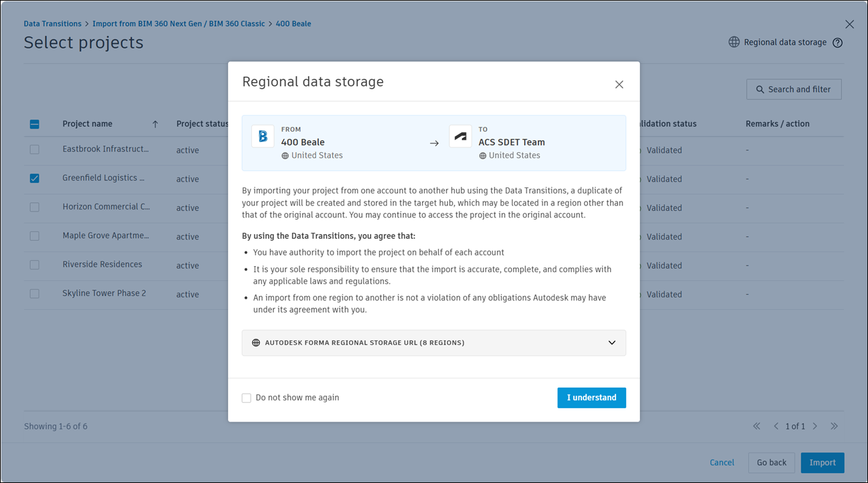The image size is (868, 483).
Task: Click the 400 Beale breadcrumb
Action: point(293,24)
